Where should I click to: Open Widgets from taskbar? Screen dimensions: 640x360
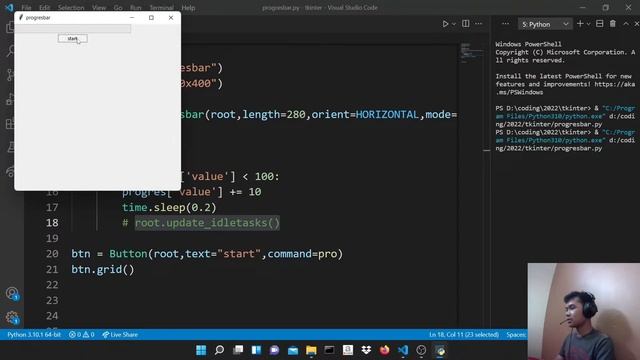tap(256, 350)
